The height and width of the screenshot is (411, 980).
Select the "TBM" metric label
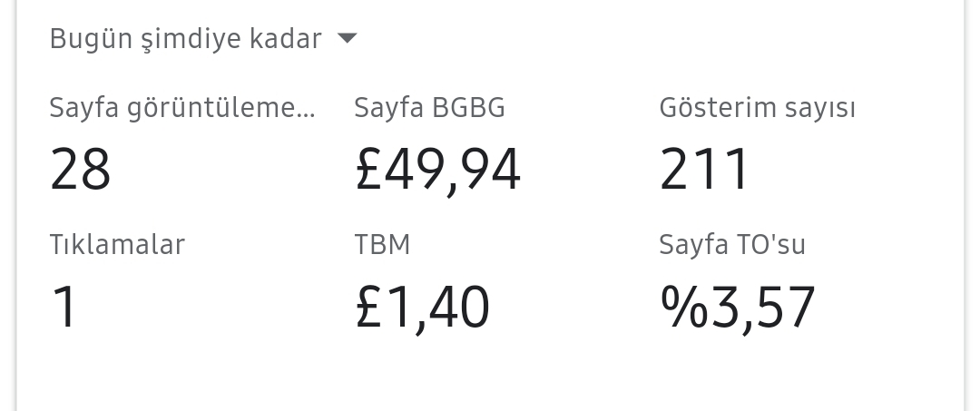(382, 244)
